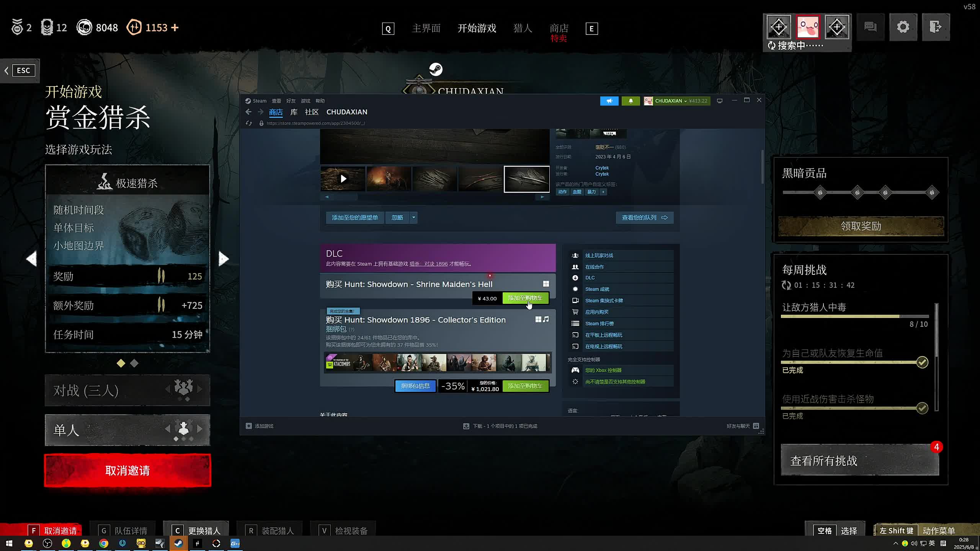Viewport: 980px width, 551px height.
Task: Add a user tag with plus button
Action: click(x=603, y=192)
